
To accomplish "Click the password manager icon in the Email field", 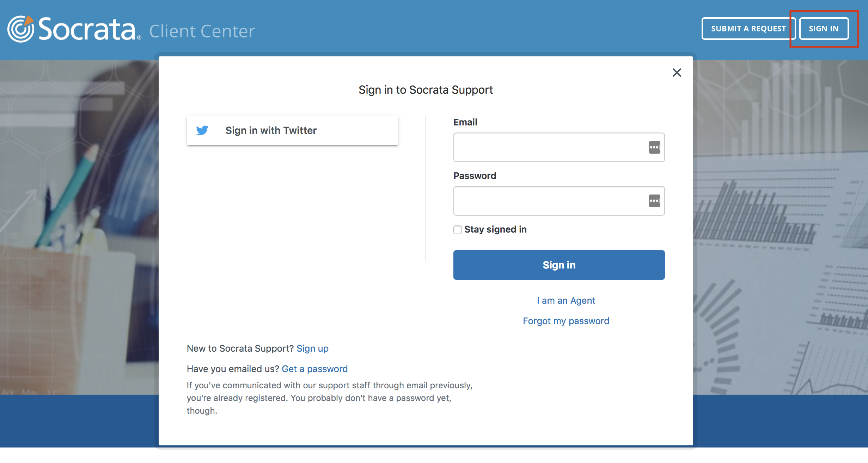I will click(x=654, y=147).
